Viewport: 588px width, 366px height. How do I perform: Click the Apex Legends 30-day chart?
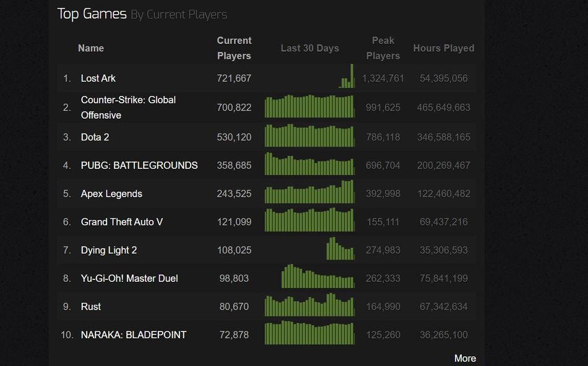pos(309,192)
